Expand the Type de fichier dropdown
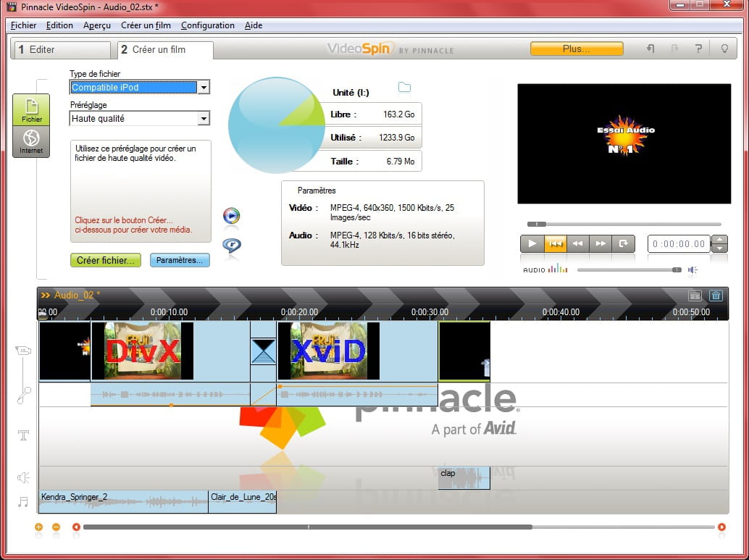This screenshot has height=560, width=749. pos(204,88)
